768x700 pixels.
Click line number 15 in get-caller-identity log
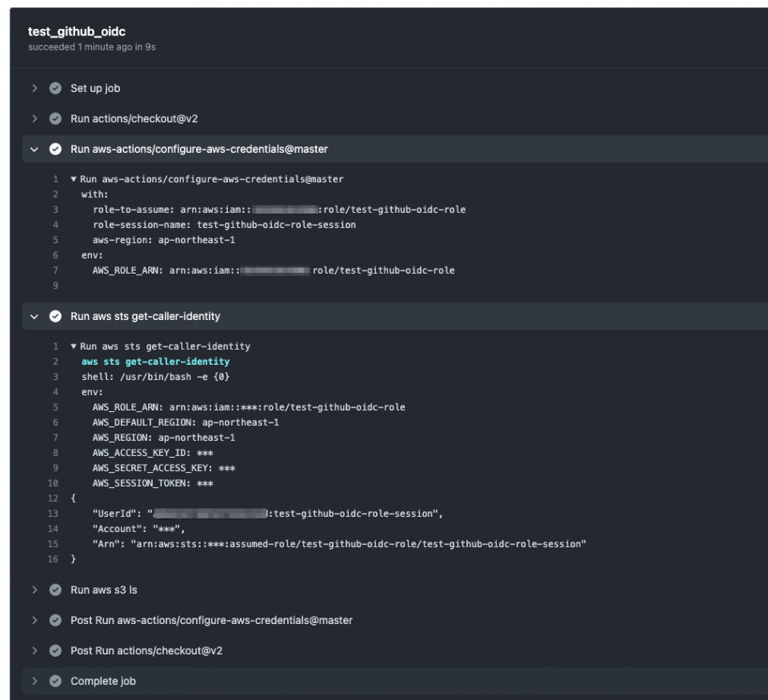(53, 544)
